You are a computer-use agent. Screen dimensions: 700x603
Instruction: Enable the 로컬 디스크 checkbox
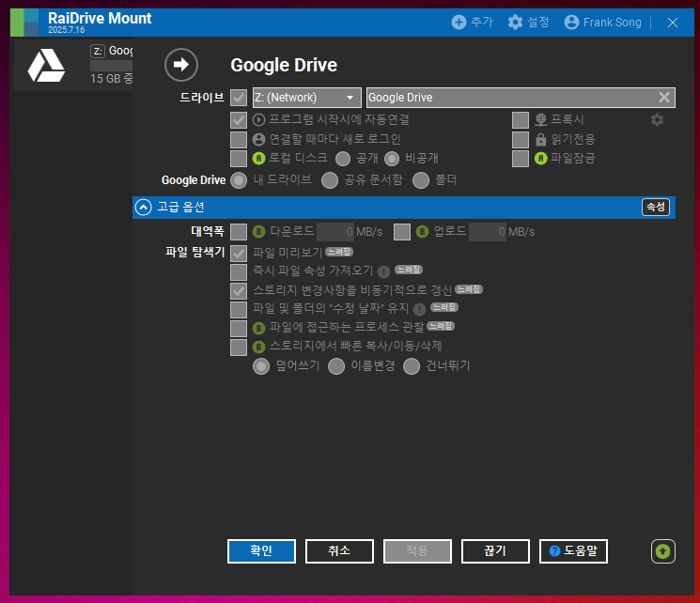[x=239, y=159]
